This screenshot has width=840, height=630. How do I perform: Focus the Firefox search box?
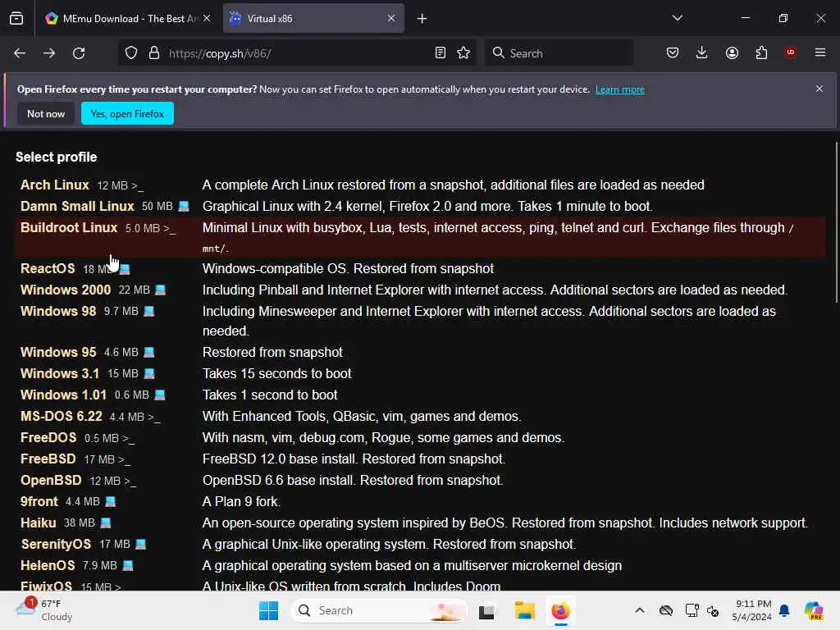pyautogui.click(x=559, y=53)
